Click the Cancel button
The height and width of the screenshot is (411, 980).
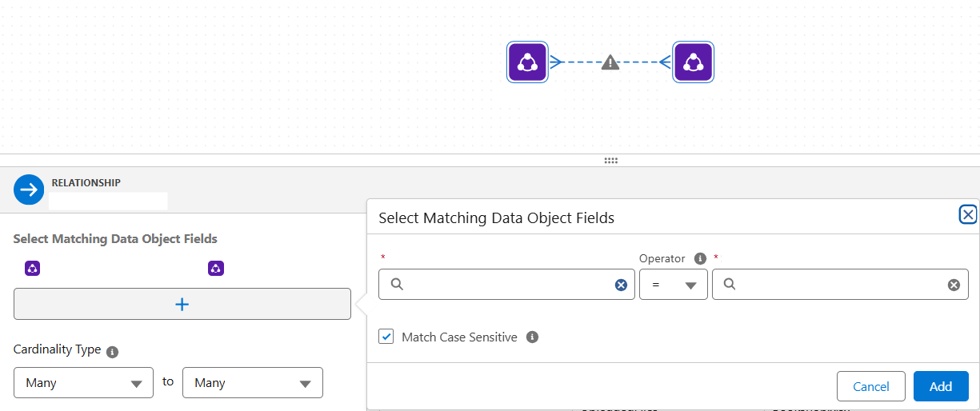pos(870,386)
